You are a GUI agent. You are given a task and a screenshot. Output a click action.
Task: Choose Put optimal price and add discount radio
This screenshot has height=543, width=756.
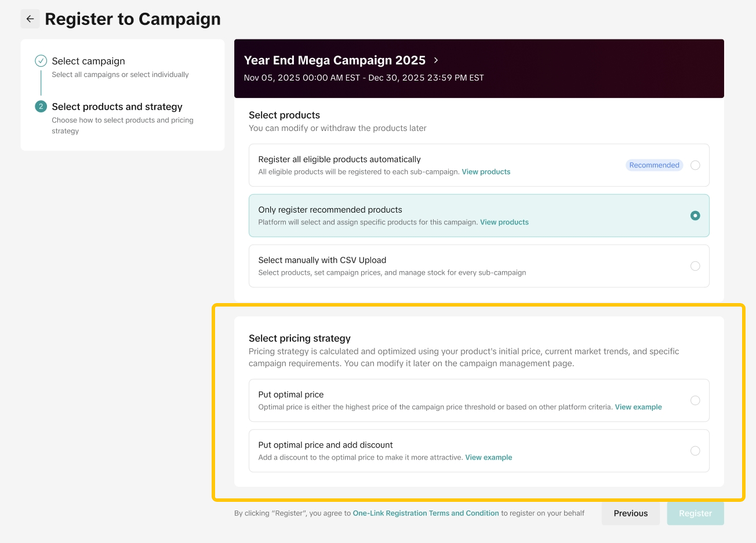tap(695, 451)
